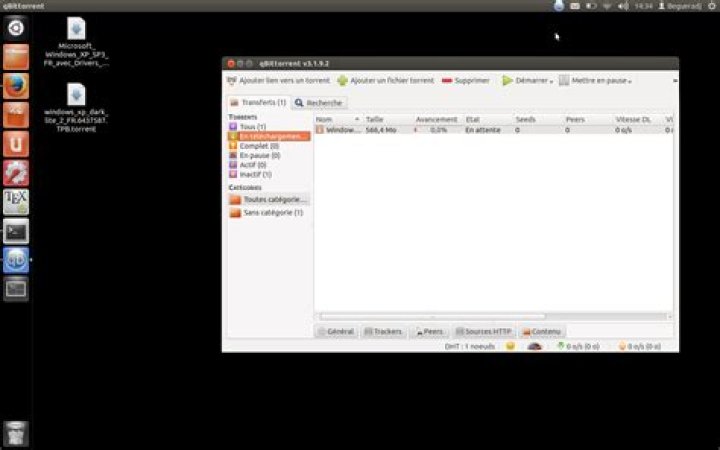The width and height of the screenshot is (720, 450).
Task: Expand the toolbar overflow arrow at the right end
Action: tap(675, 81)
